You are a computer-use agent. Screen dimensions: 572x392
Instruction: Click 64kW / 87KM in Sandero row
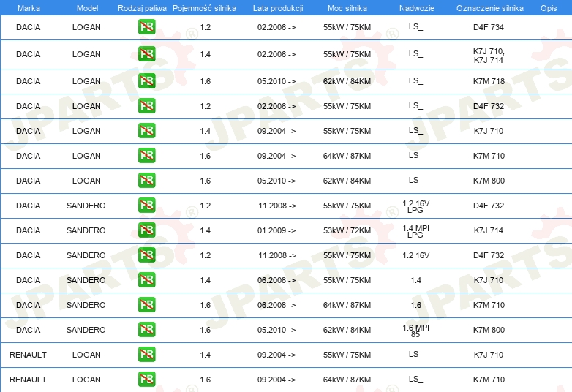(x=347, y=305)
